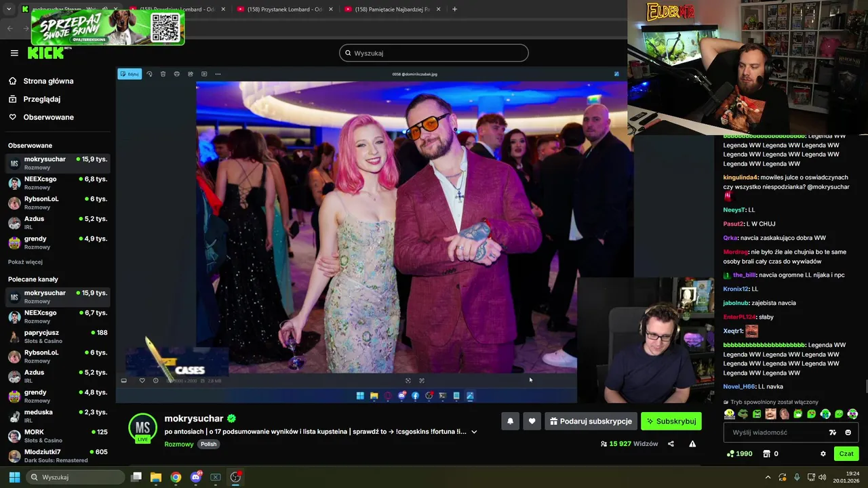This screenshot has height=488, width=868.
Task: Close the Pamiętacie Najbardziej tab
Action: [438, 9]
